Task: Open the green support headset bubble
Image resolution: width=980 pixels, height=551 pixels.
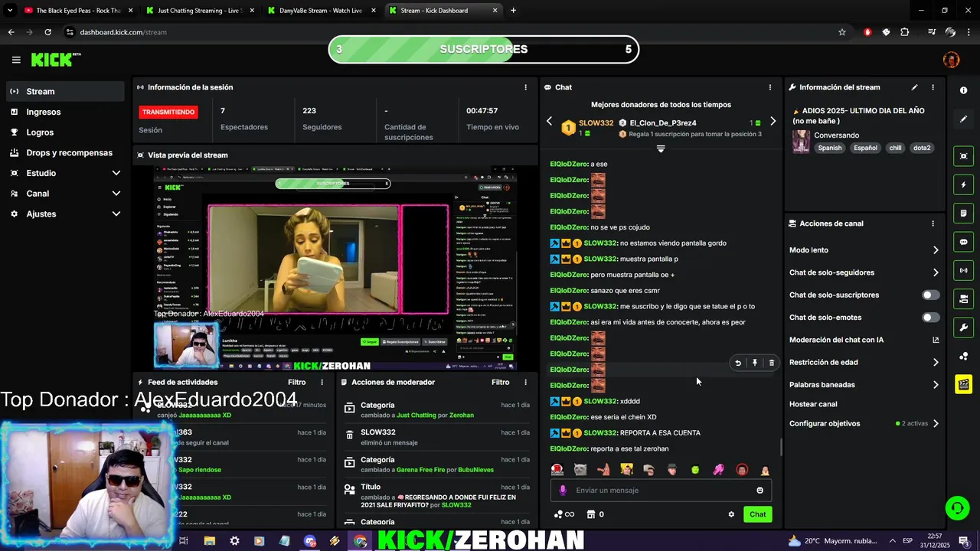Action: coord(956,508)
